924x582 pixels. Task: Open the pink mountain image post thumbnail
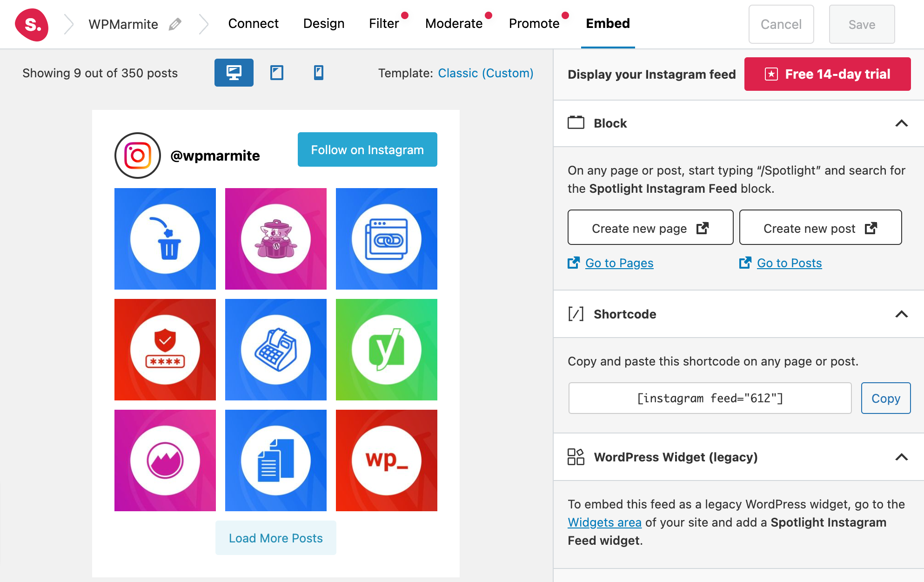point(165,460)
